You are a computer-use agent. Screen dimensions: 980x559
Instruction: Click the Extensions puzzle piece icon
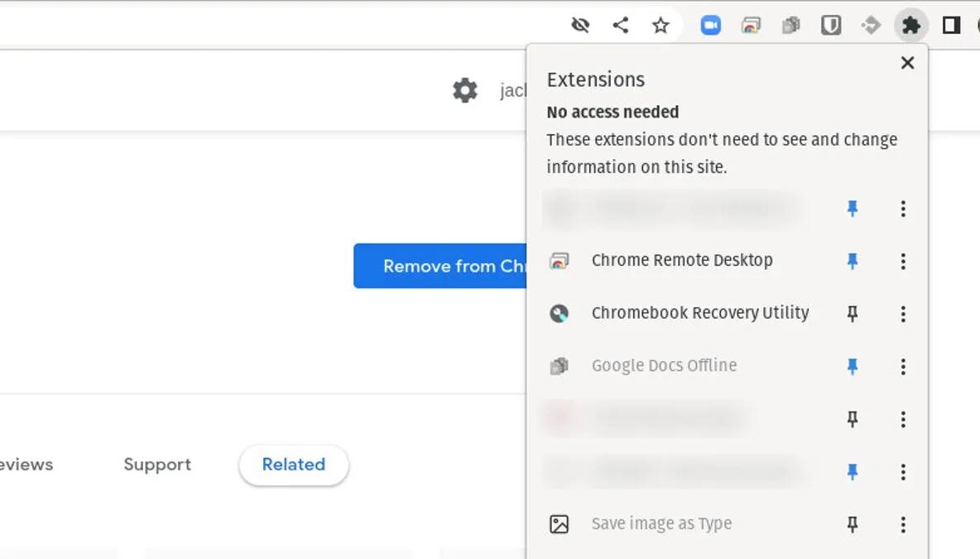[x=910, y=25]
